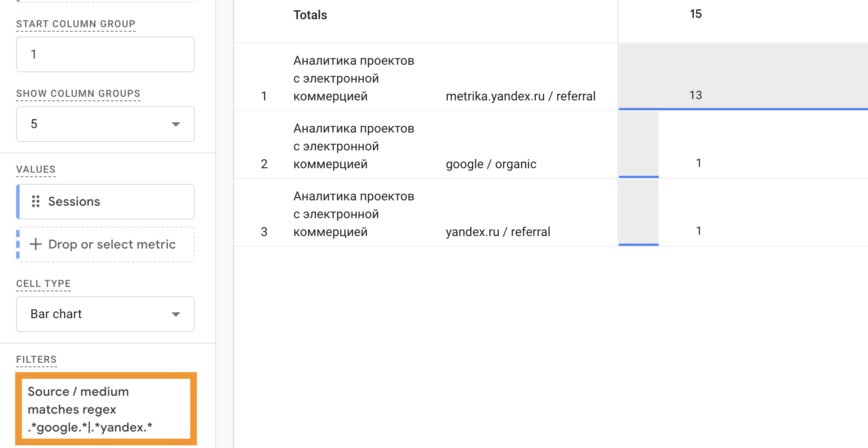This screenshot has height=448, width=868.
Task: Select the google / organic cell
Action: 491,164
